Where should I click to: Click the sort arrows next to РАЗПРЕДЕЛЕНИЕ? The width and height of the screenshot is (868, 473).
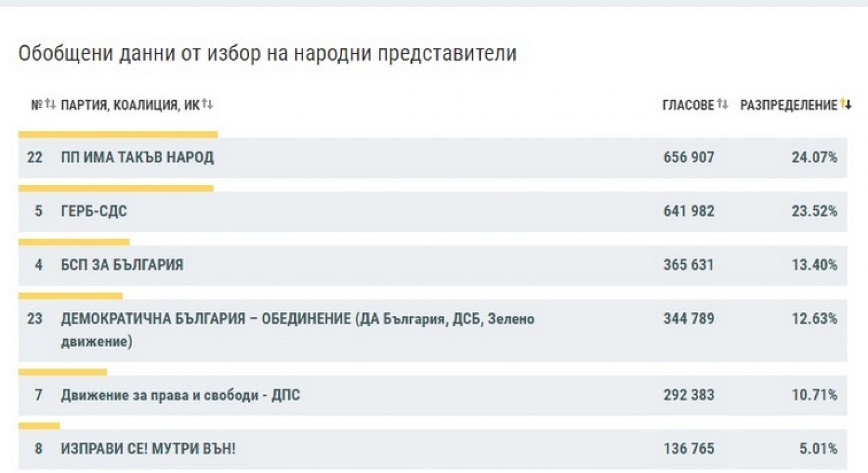(x=845, y=105)
